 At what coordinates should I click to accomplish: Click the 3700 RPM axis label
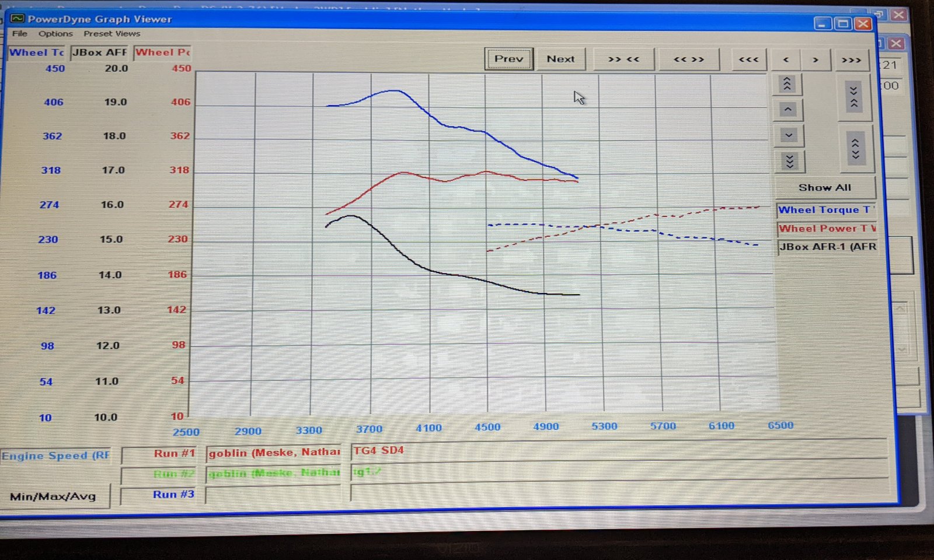(x=370, y=429)
